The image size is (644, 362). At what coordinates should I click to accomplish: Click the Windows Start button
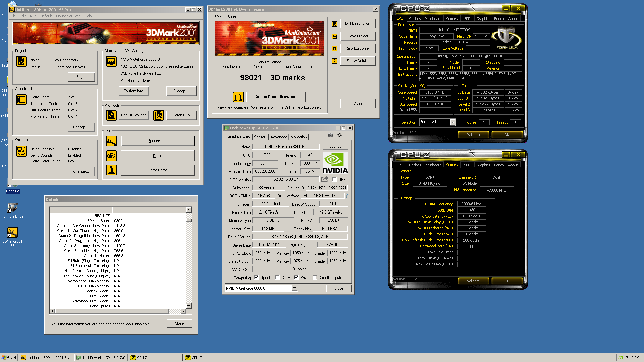(9, 358)
